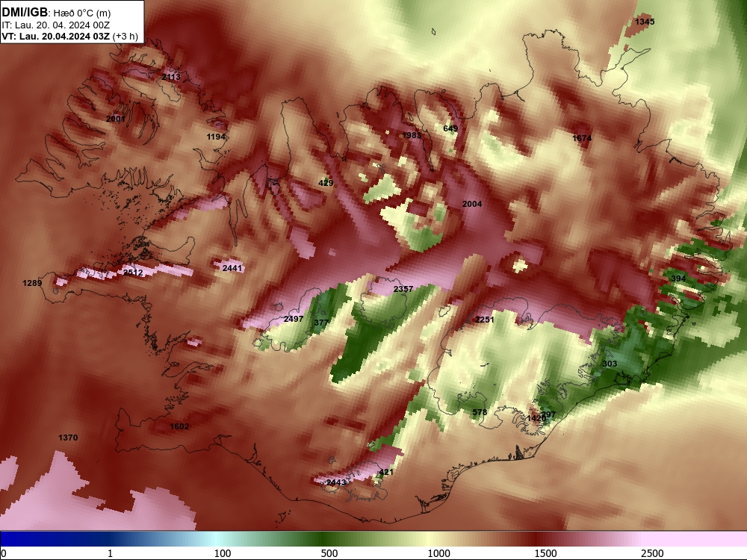Click the VT valid time line
The image size is (747, 560).
pos(69,37)
